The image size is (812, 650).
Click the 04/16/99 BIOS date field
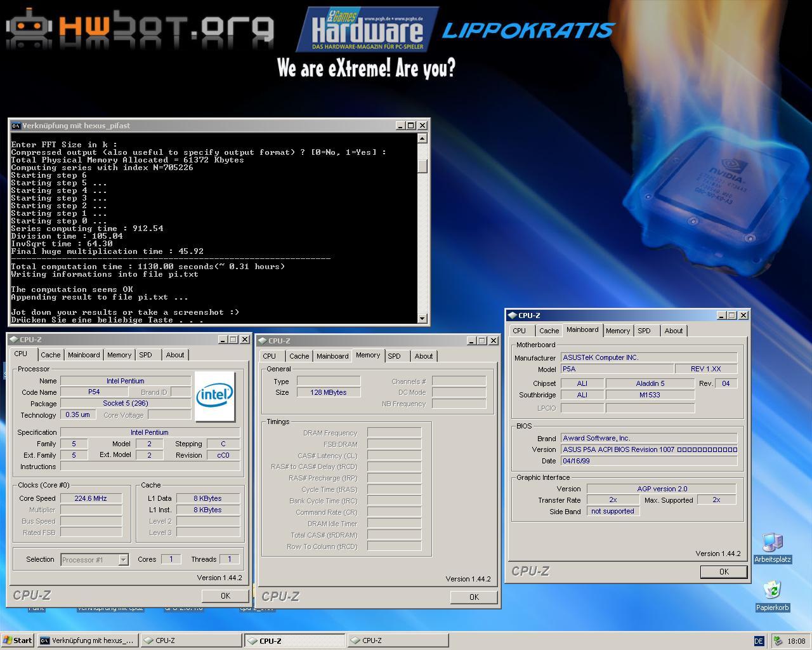[649, 461]
